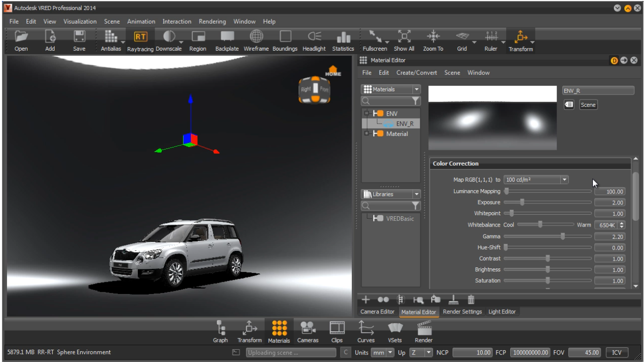This screenshot has width=644, height=362.
Task: Toggle Boundings display in toolbar
Action: click(x=285, y=40)
